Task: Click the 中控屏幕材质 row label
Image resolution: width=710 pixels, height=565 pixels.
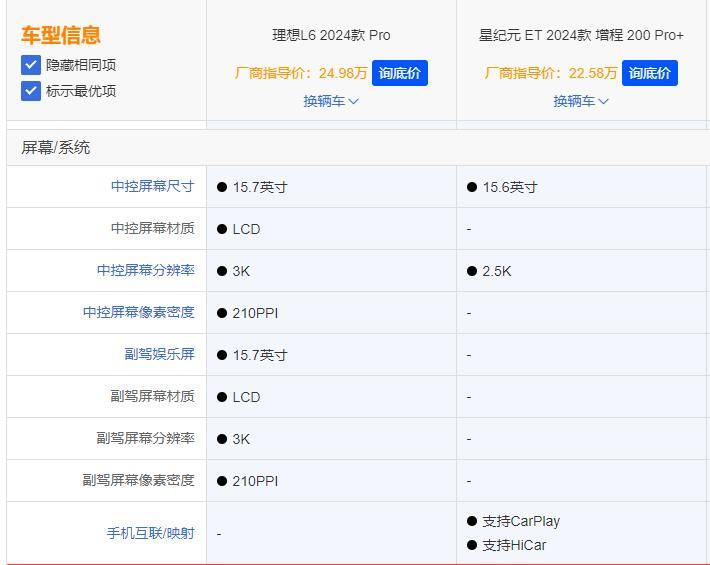Action: click(x=152, y=229)
